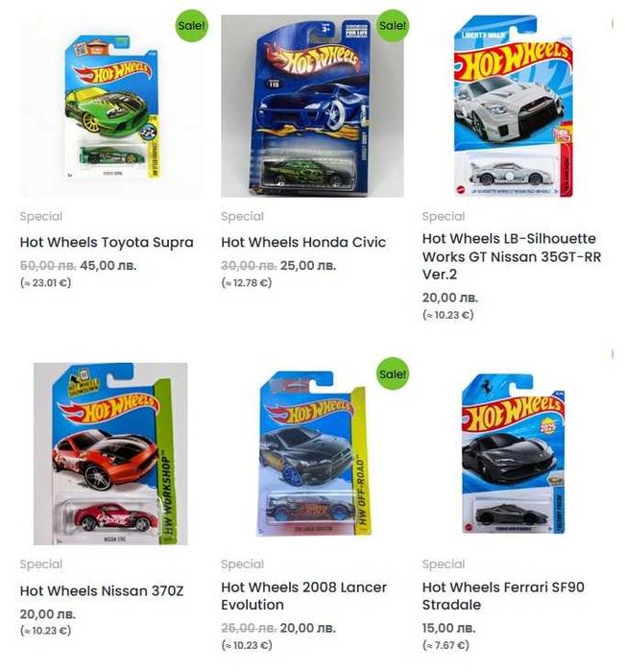Open the Lancer Evolution product image
Viewport: 625px width, 672px height.
coord(313,454)
